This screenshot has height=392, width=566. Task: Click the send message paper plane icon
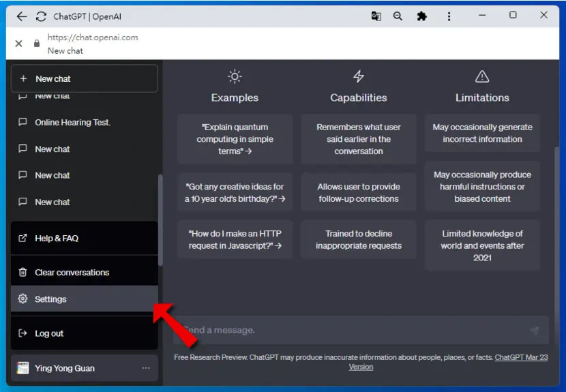click(535, 330)
